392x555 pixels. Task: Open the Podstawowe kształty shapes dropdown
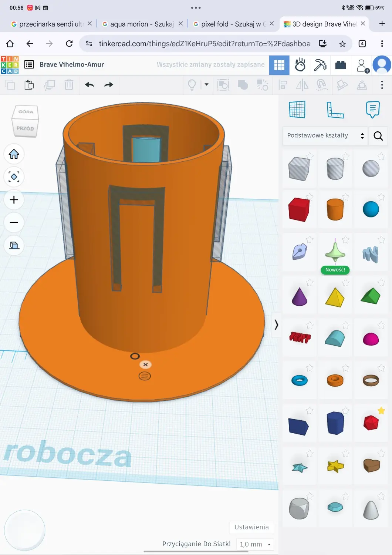pos(325,136)
